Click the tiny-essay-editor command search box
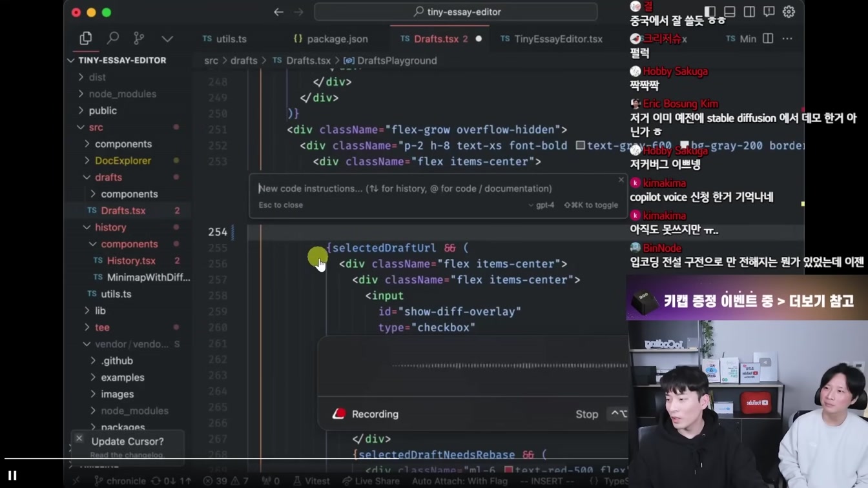 tap(456, 12)
